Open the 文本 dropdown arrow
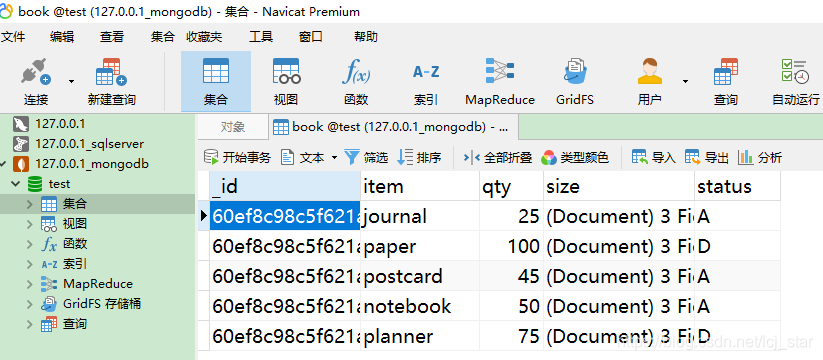Screen dimensions: 823x360 coord(334,157)
